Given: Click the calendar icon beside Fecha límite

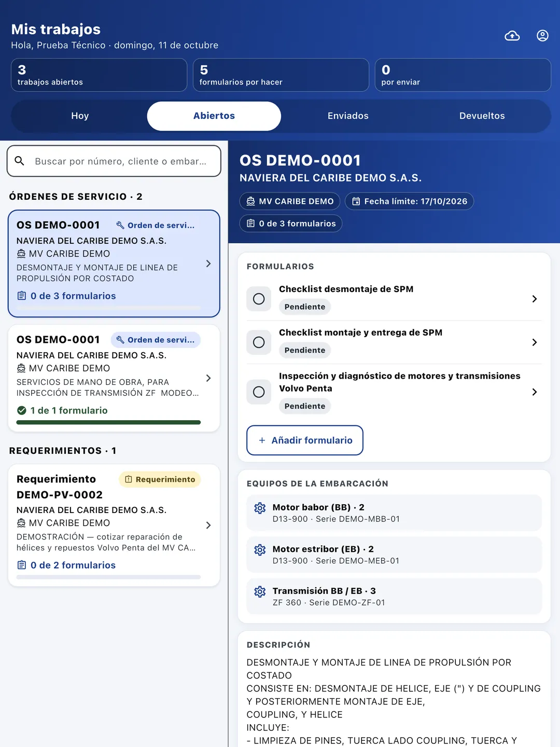Looking at the screenshot, I should click(x=356, y=201).
